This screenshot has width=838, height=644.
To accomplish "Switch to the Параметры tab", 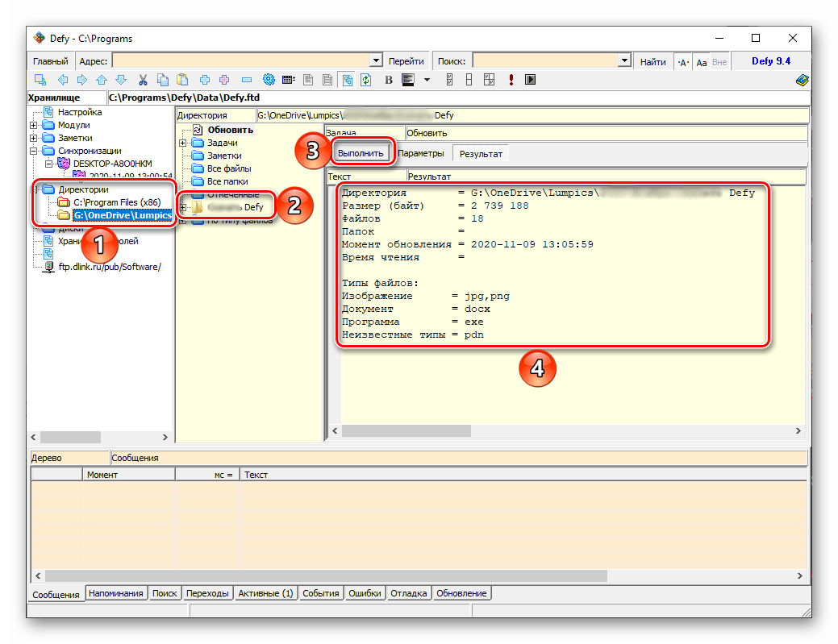I will coord(420,153).
